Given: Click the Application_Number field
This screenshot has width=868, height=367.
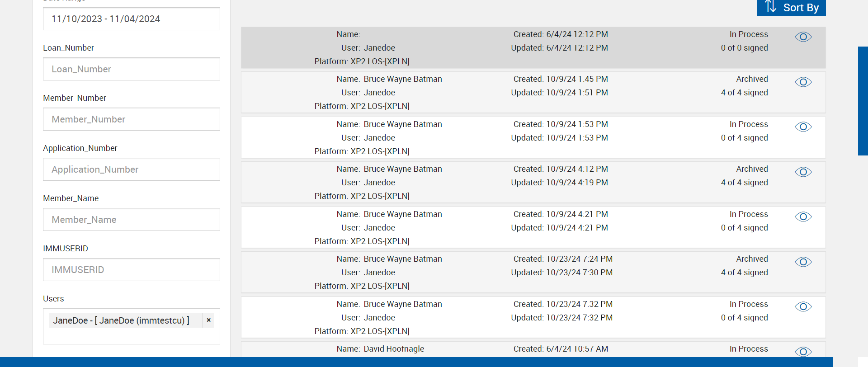Looking at the screenshot, I should click(x=131, y=169).
